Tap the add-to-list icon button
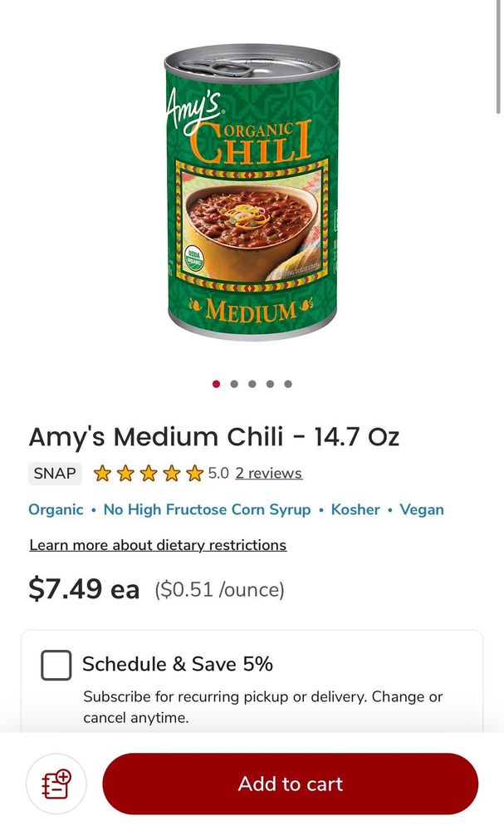Image resolution: width=504 pixels, height=831 pixels. click(56, 784)
